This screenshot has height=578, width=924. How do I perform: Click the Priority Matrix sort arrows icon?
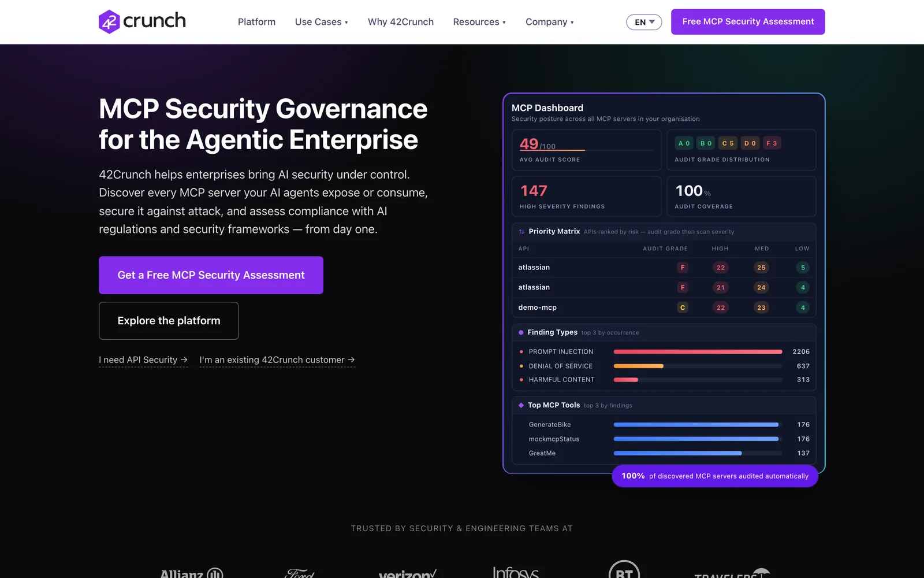[521, 232]
